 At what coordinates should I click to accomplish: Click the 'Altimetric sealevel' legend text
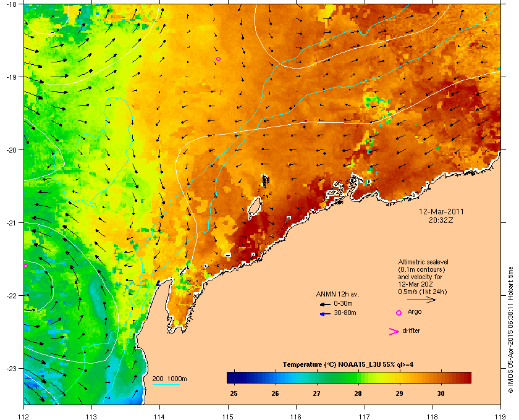coord(423,262)
